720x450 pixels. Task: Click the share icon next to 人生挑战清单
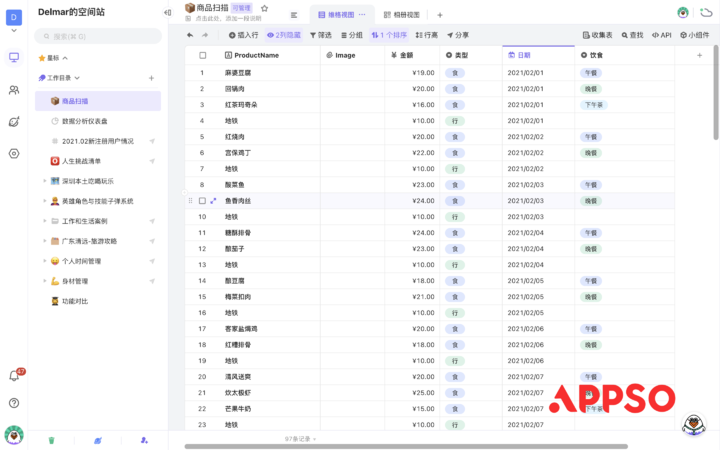pos(152,161)
